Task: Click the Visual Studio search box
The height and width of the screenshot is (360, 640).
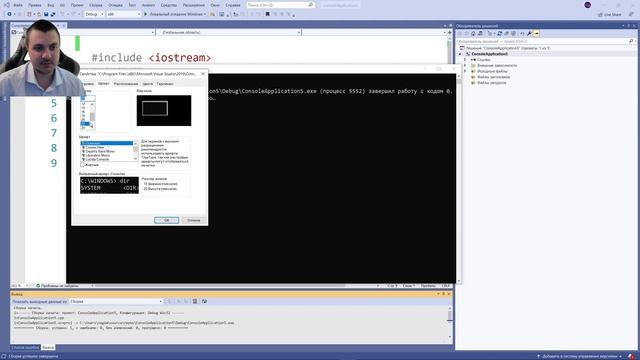Action: tap(280, 5)
